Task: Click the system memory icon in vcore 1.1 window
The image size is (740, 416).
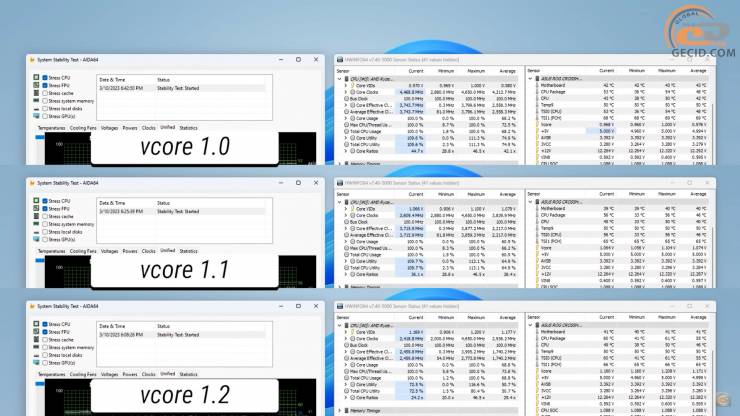Action: pyautogui.click(x=36, y=224)
